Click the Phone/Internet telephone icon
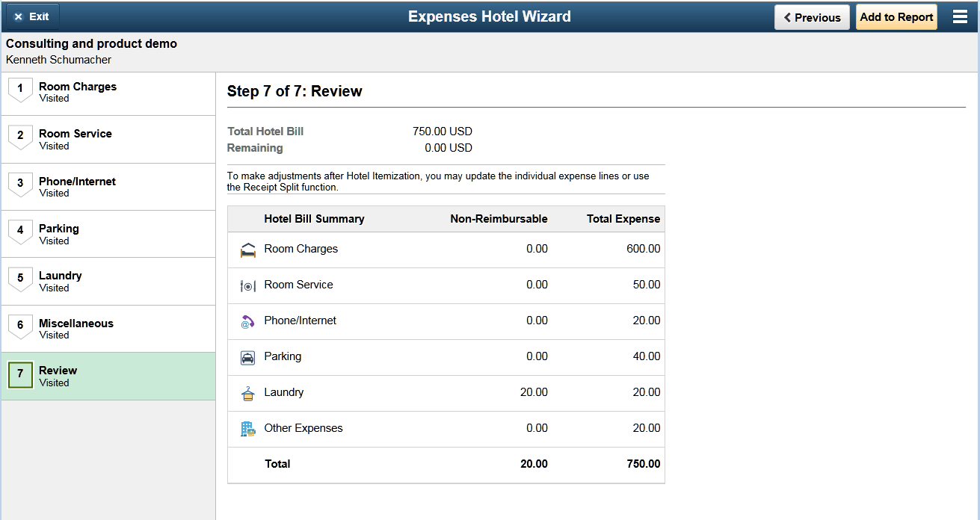980x520 pixels. click(x=247, y=321)
